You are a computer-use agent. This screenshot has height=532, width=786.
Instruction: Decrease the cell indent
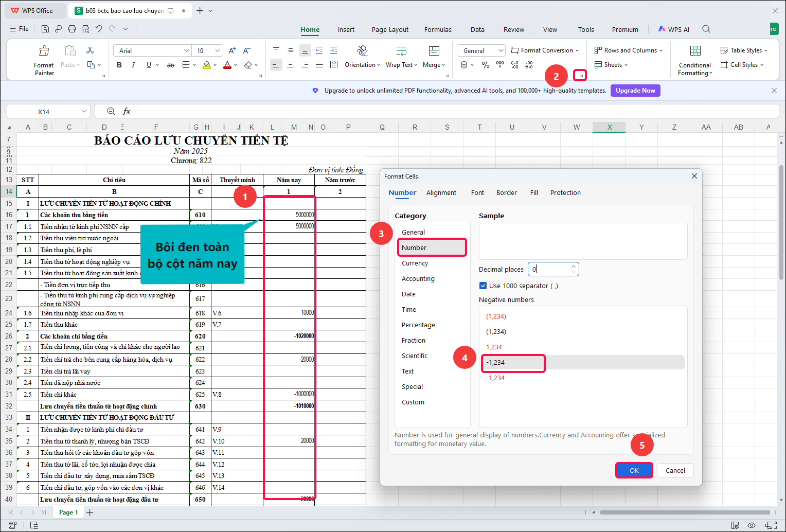coord(319,50)
